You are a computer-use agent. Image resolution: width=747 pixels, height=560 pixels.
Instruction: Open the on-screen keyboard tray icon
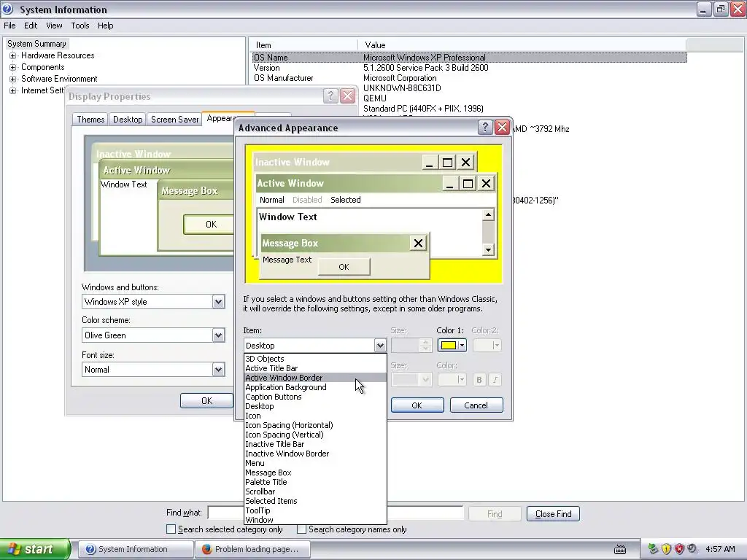point(620,550)
